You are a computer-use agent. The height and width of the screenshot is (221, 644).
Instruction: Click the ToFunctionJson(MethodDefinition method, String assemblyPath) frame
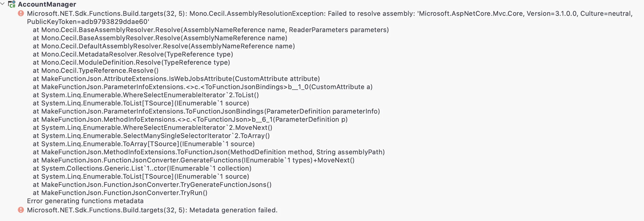tap(209, 152)
